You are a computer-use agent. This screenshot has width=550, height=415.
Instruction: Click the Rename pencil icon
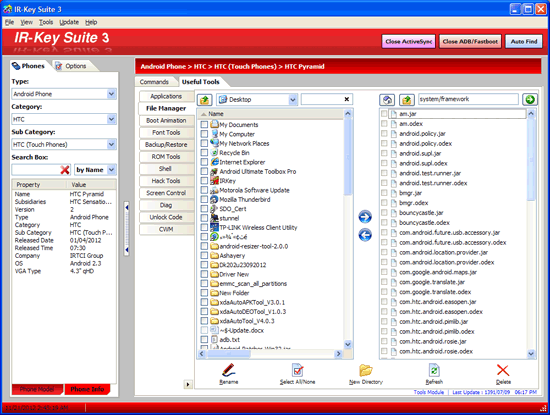click(x=229, y=370)
